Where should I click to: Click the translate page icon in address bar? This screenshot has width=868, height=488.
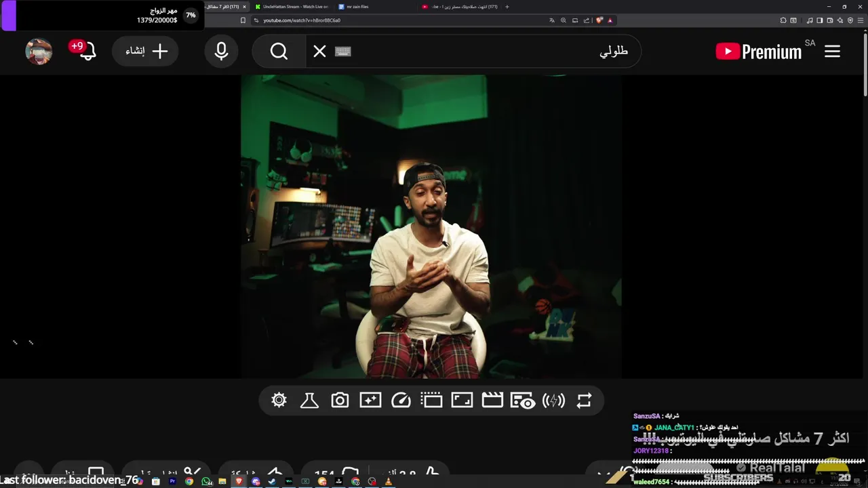pos(552,20)
